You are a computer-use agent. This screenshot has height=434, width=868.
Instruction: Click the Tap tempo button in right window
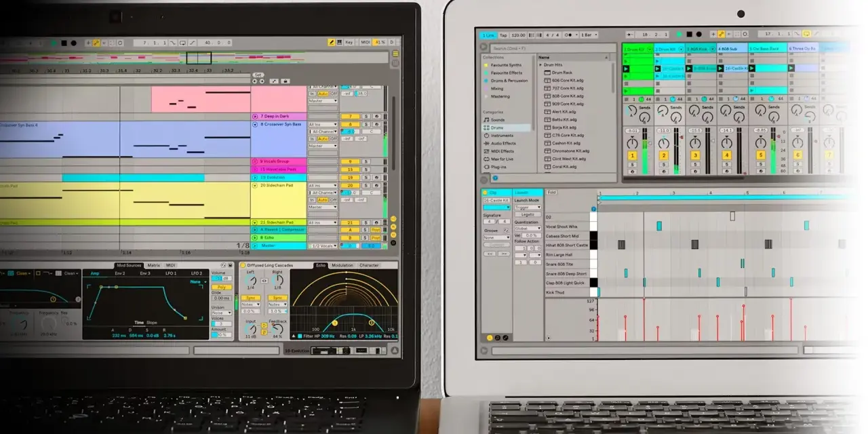pyautogui.click(x=503, y=35)
